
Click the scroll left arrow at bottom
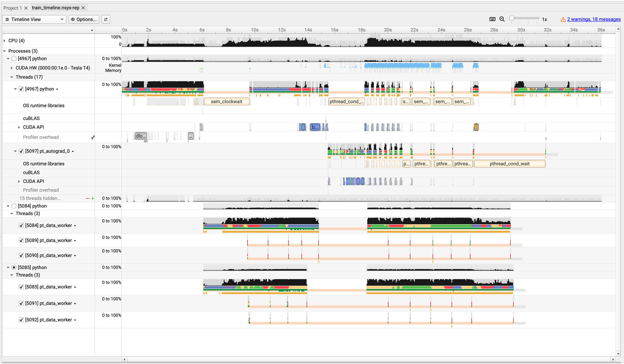coord(125,359)
